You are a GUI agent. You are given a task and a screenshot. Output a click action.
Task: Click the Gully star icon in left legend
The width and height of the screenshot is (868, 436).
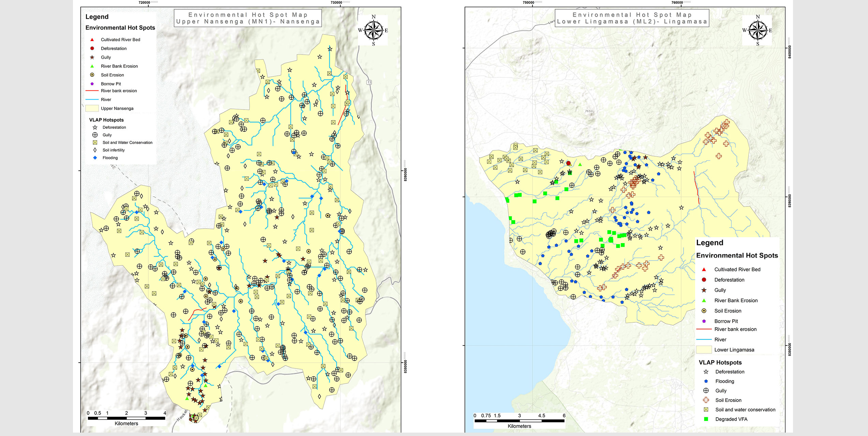[x=91, y=57]
